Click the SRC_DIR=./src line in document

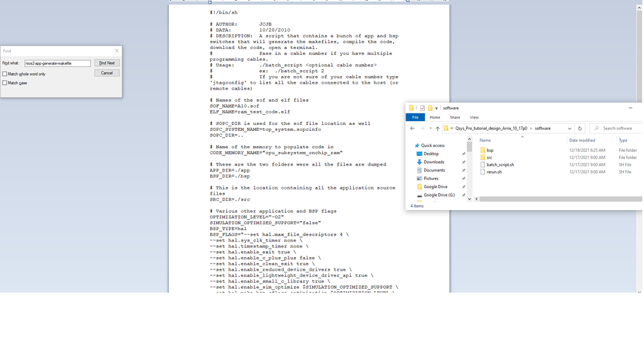(229, 200)
